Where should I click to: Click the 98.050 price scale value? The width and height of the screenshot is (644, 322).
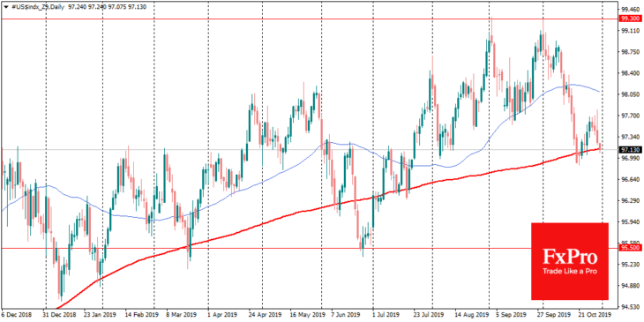click(x=631, y=94)
